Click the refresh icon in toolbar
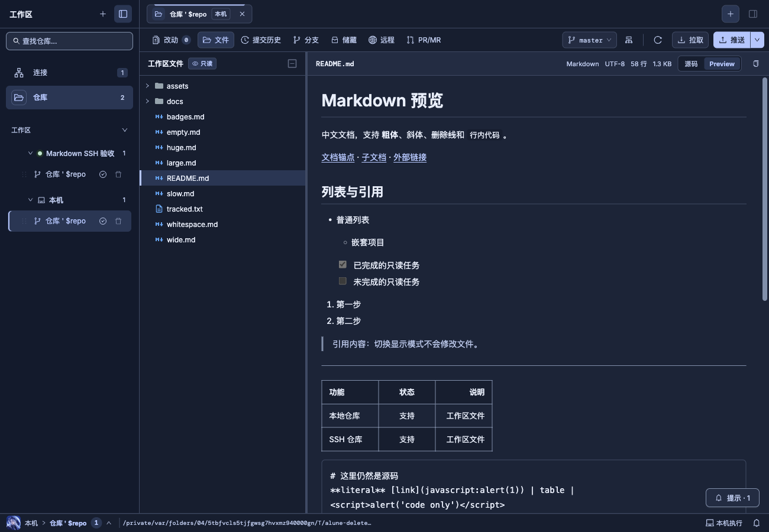The width and height of the screenshot is (769, 532). tap(658, 40)
